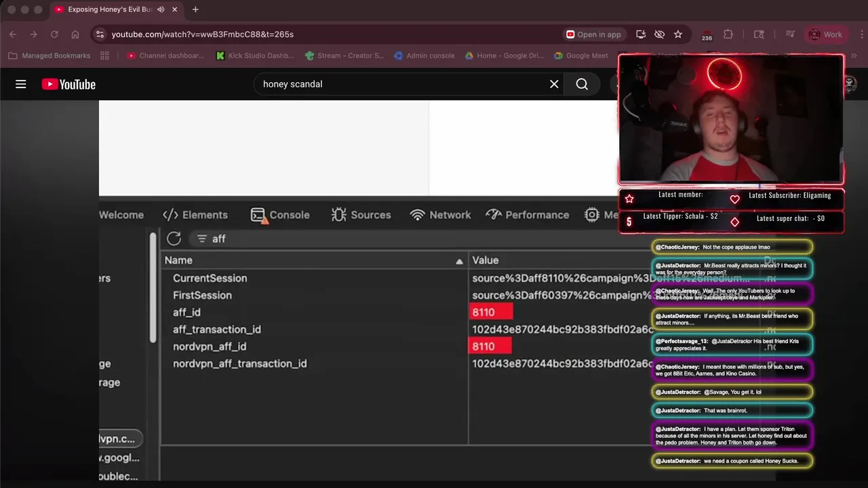Click the devtools sidebar vertical scrollbar
868x488 pixels.
click(x=153, y=287)
